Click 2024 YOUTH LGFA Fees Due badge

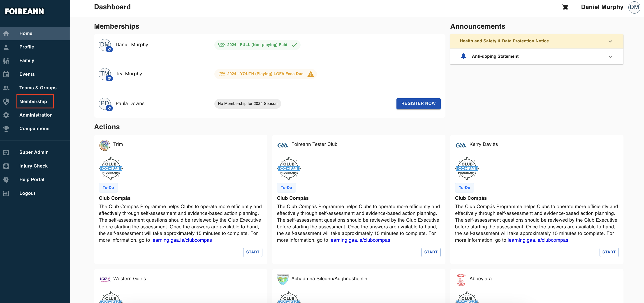tap(265, 74)
